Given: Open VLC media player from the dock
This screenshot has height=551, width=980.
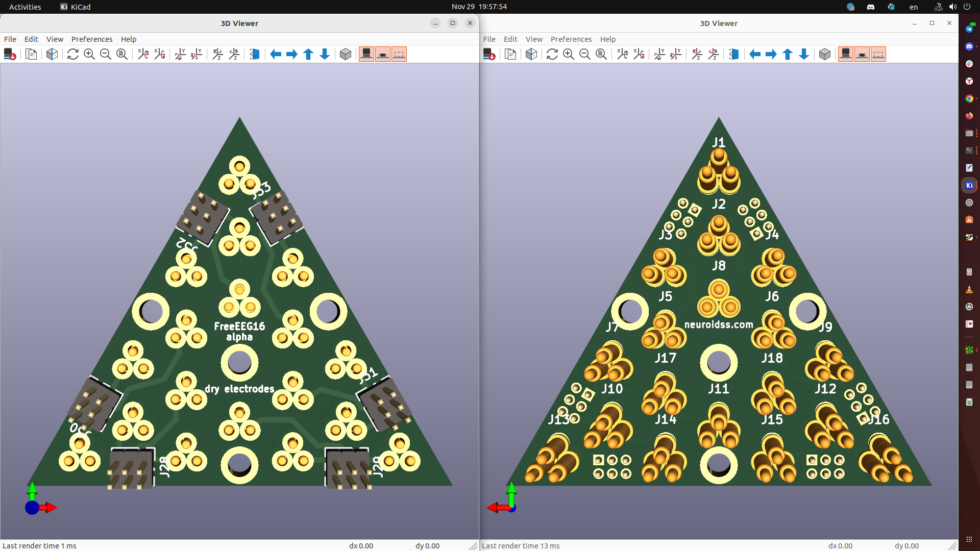Looking at the screenshot, I should 969,289.
